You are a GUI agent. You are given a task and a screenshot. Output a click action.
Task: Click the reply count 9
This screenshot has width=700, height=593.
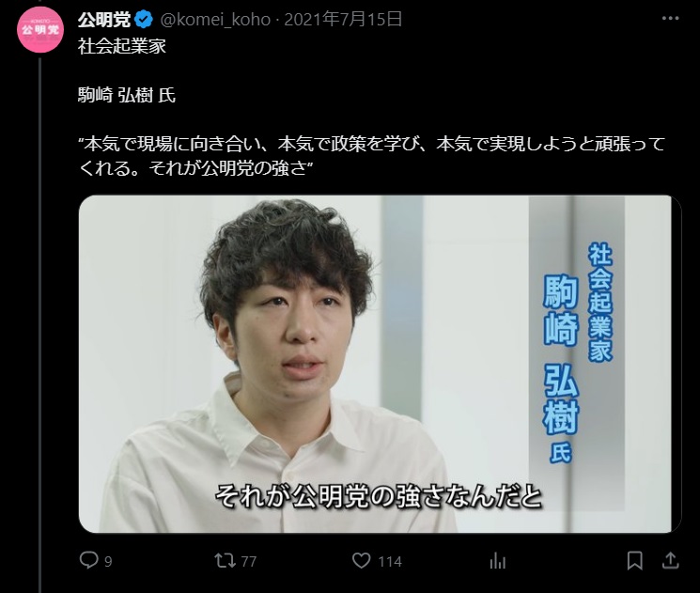(108, 561)
